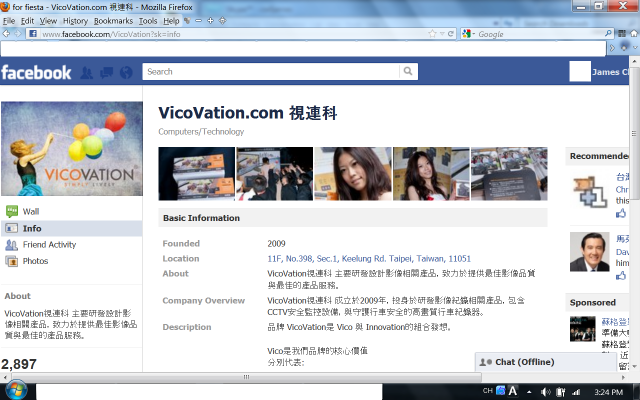Click the magnifier in the Google search box
This screenshot has width=640, height=400.
click(x=608, y=33)
